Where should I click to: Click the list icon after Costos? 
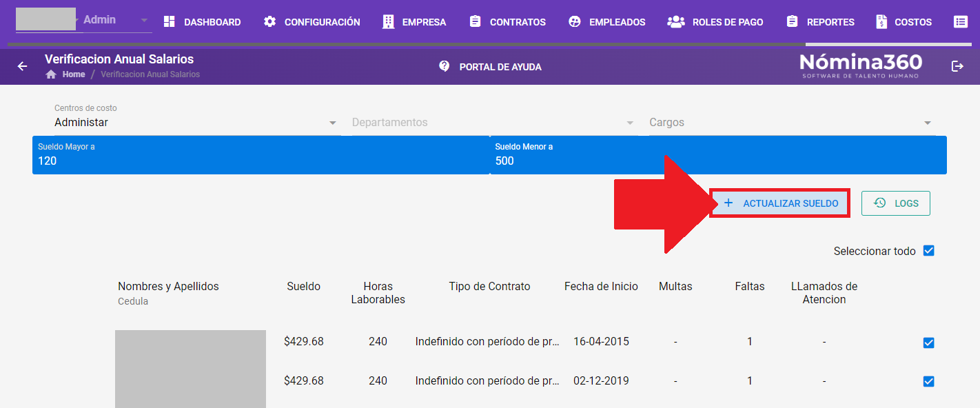tap(961, 22)
